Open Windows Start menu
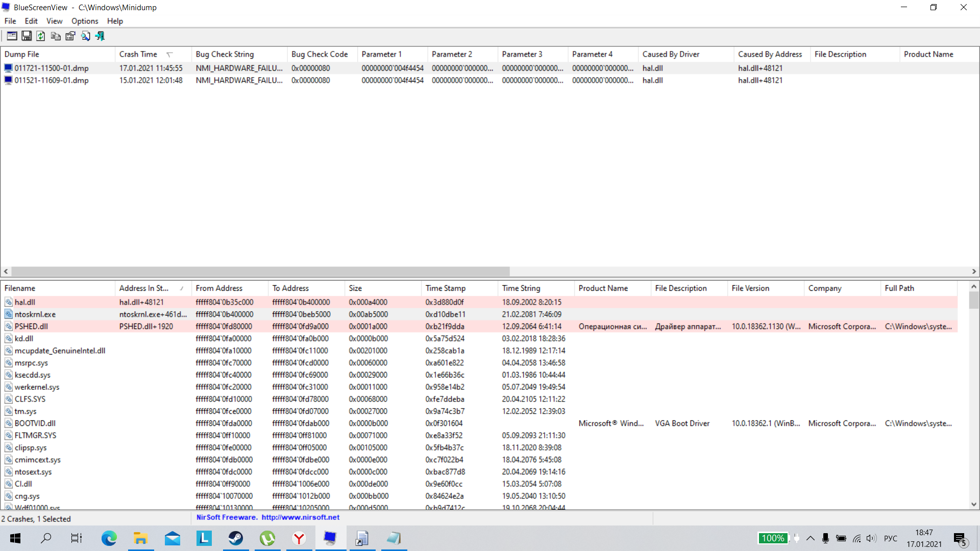 15,538
